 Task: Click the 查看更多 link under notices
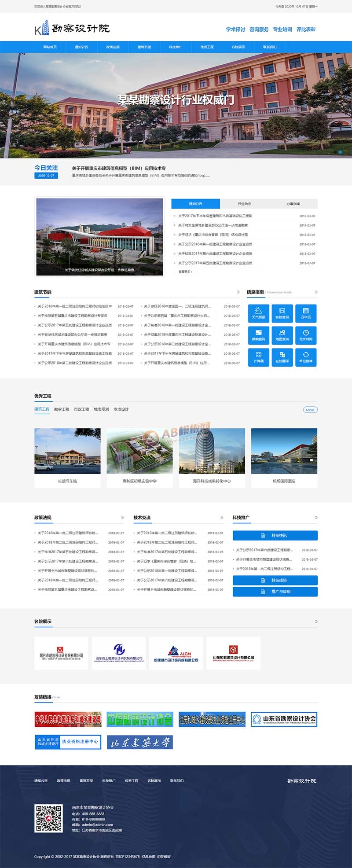point(185,272)
